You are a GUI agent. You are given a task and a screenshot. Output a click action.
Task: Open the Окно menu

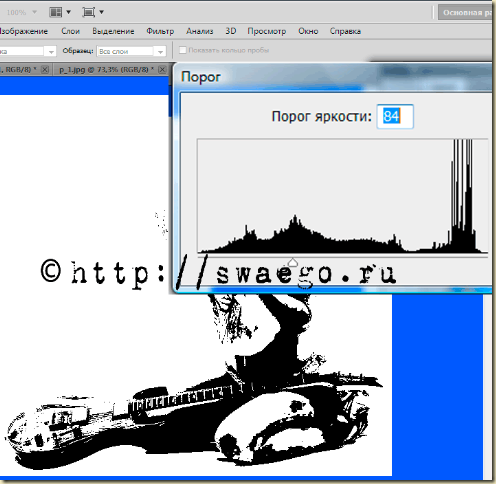pyautogui.click(x=308, y=31)
